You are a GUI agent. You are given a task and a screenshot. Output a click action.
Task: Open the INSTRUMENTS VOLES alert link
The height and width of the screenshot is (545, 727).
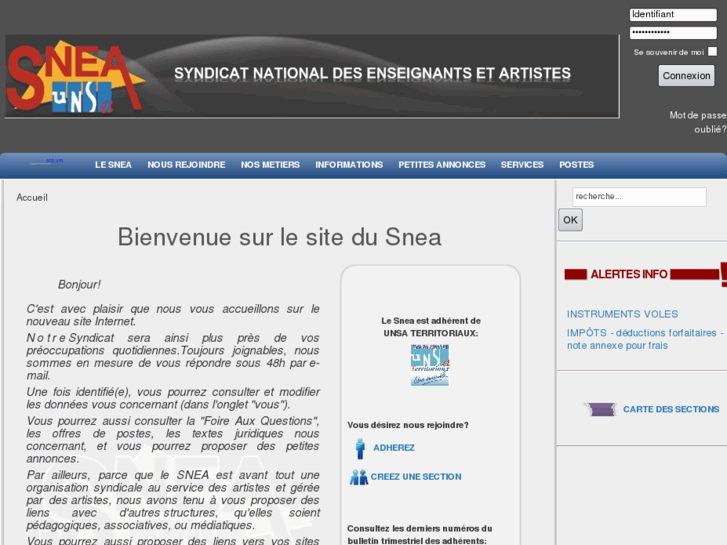point(622,314)
